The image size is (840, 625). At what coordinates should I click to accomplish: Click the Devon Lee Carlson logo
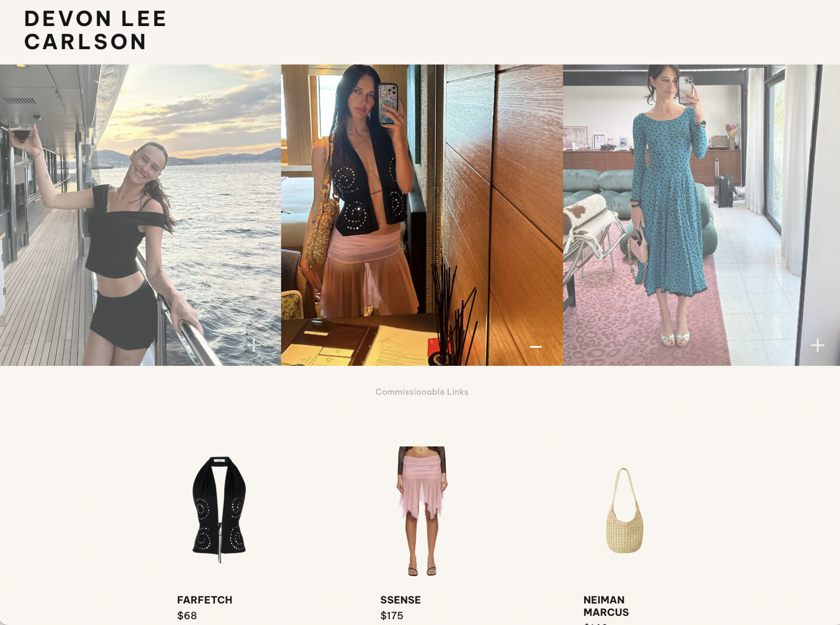[95, 30]
